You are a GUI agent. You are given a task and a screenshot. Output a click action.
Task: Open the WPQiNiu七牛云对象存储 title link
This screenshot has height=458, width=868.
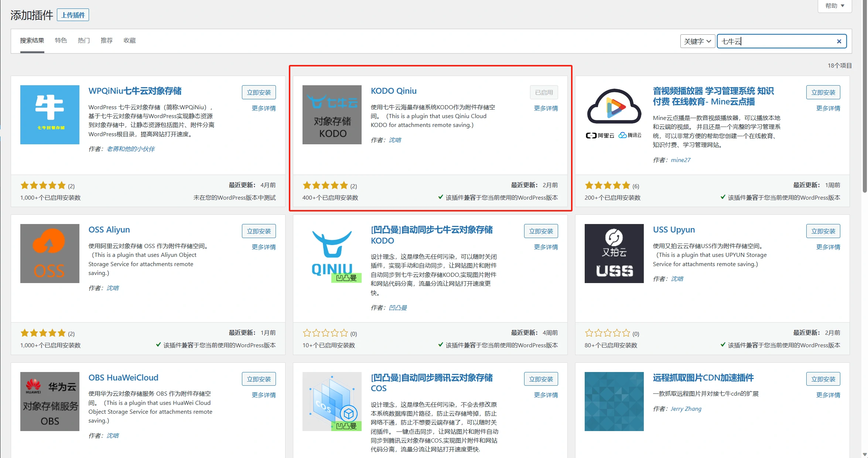[x=135, y=91]
